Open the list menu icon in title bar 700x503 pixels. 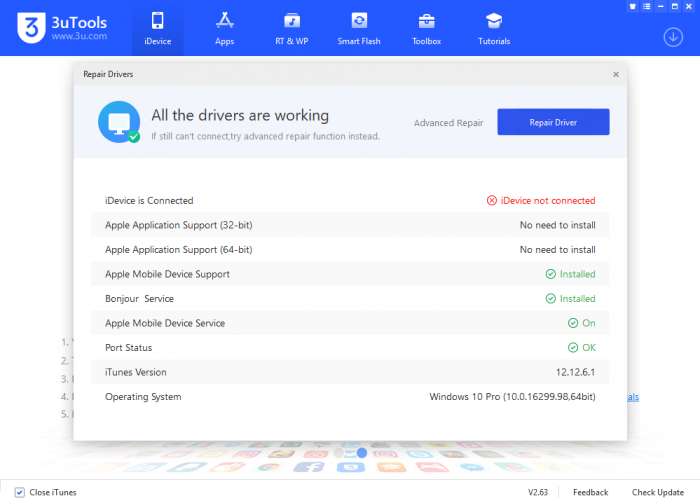(x=646, y=6)
